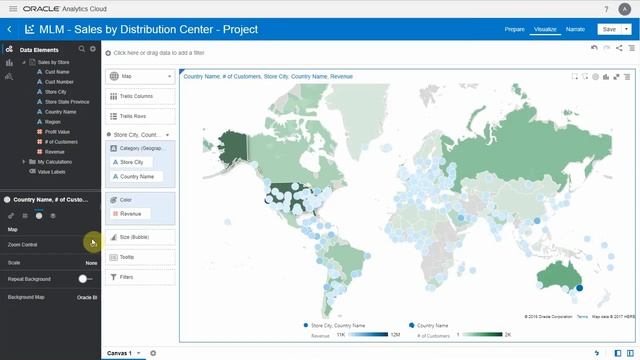Screen dimensions: 640x360
Task: Click the Trellis Columns drop target
Action: [140, 96]
